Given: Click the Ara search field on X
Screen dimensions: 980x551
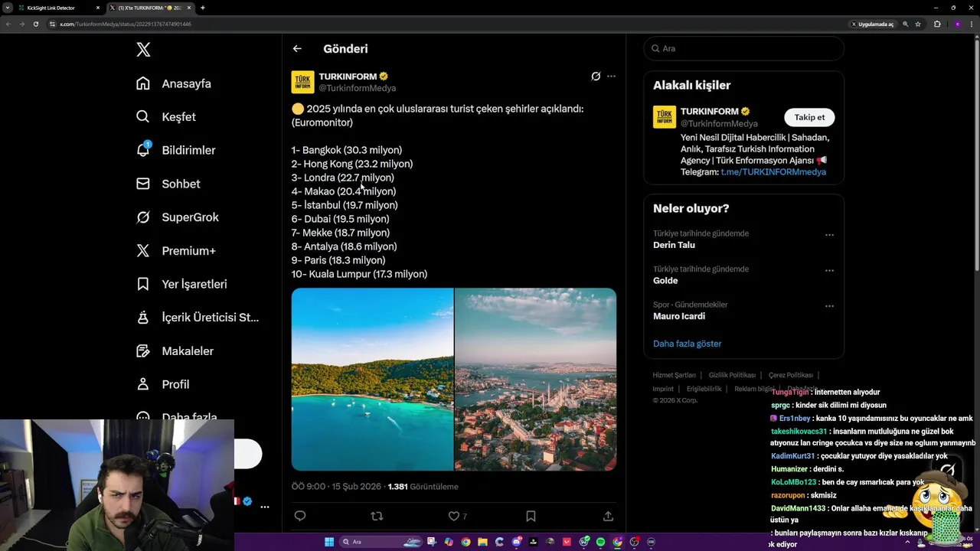Looking at the screenshot, I should click(743, 48).
